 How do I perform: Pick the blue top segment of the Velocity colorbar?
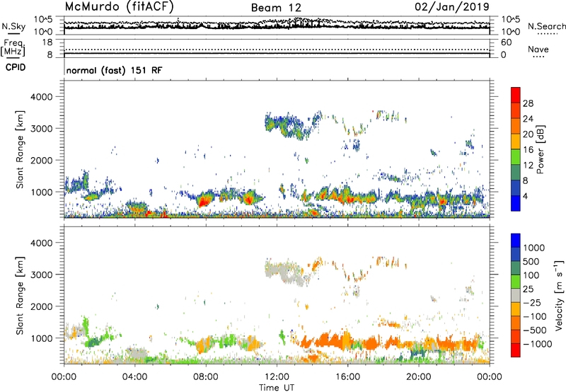[x=516, y=241]
